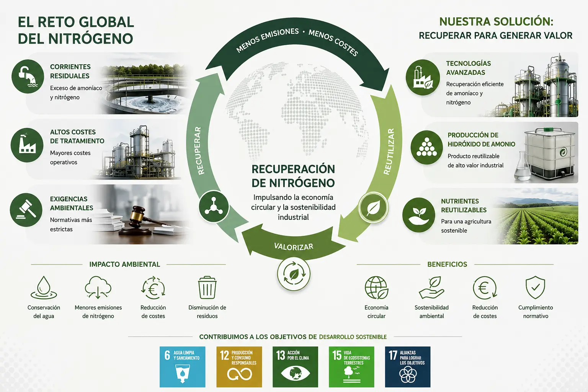Click the hand-leaf icon for Sostenibilidad ambiental
This screenshot has height=392, width=588.
point(431,288)
